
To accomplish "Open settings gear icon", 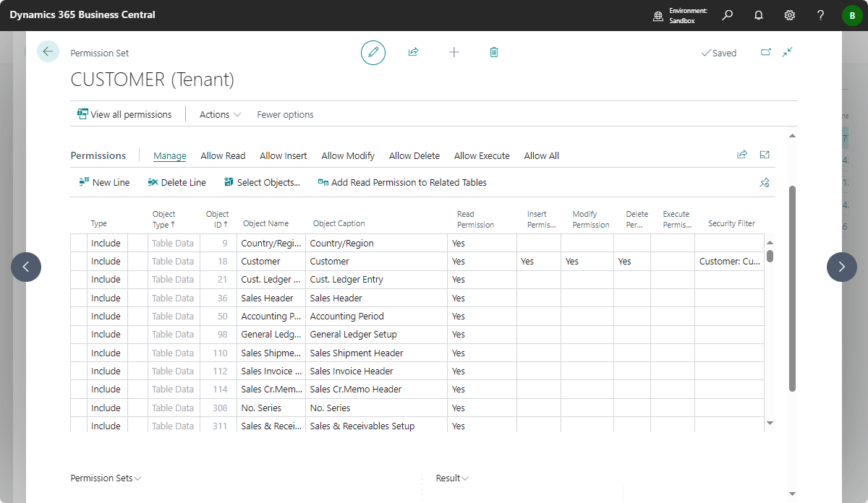I will [790, 15].
